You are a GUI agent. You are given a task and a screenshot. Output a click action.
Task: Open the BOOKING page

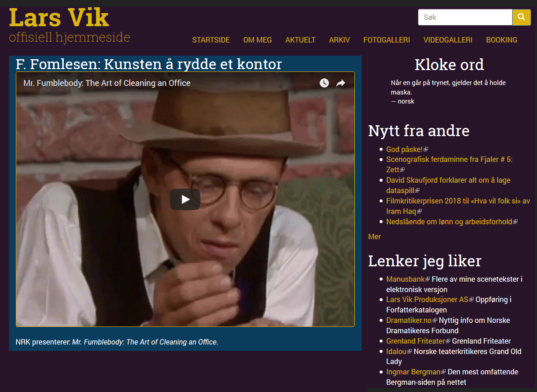pyautogui.click(x=502, y=40)
